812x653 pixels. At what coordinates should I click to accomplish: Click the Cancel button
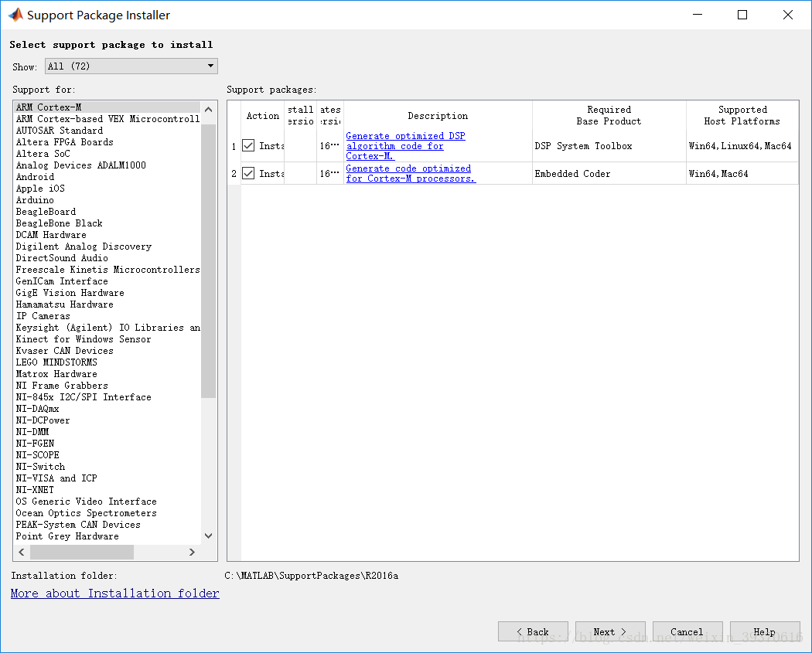(x=687, y=632)
